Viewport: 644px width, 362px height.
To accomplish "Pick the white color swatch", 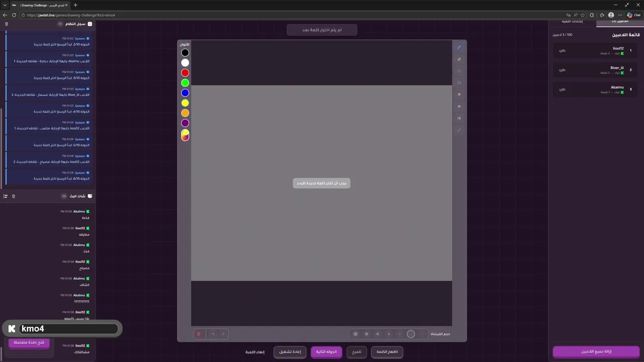I will pyautogui.click(x=185, y=63).
